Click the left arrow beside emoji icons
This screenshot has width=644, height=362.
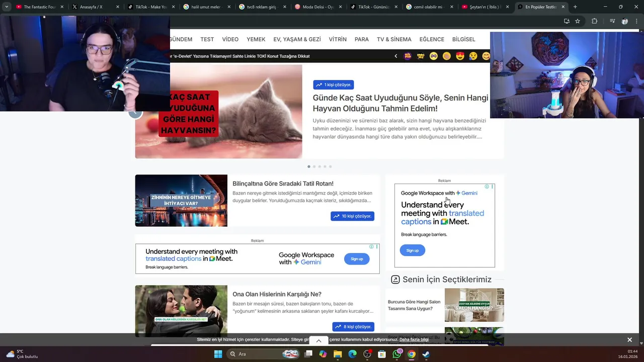tap(396, 56)
